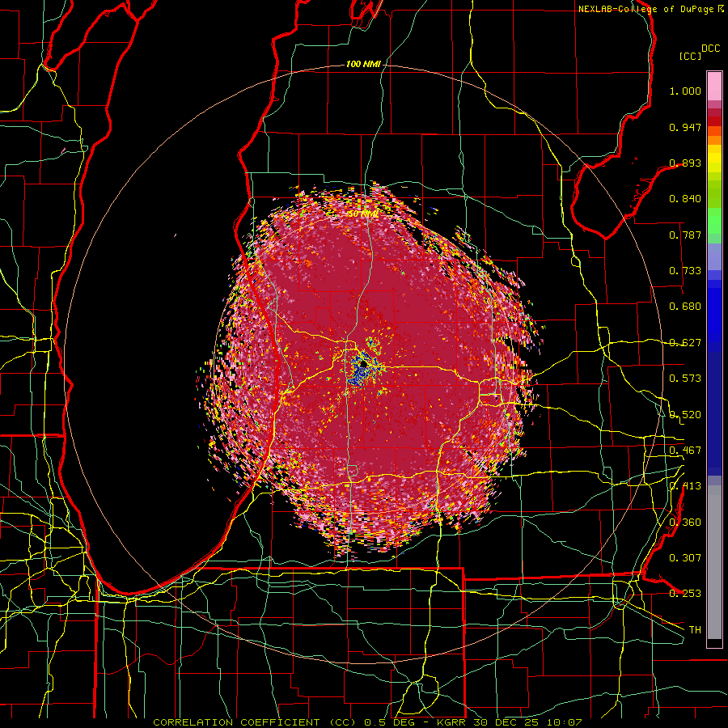Click the 0.680 legend value

pyautogui.click(x=685, y=307)
